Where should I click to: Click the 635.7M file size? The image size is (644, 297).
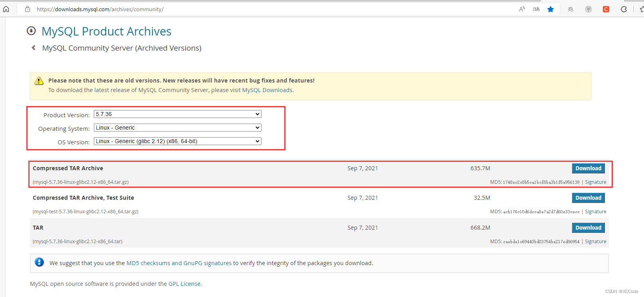coord(480,168)
